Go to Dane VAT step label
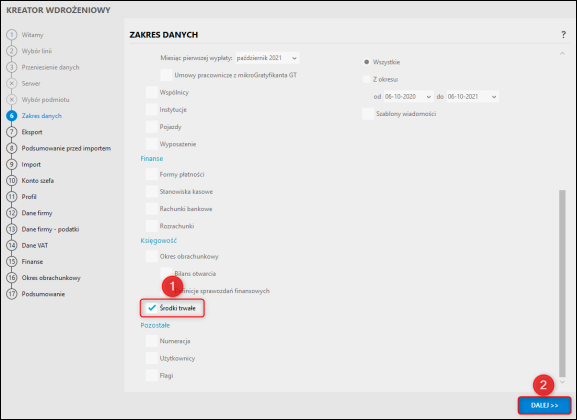577x420 pixels. [x=35, y=246]
